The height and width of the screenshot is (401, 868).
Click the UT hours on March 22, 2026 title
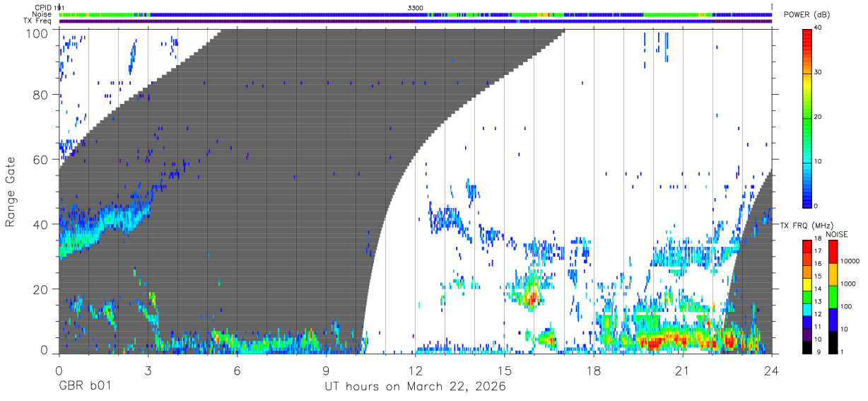(415, 387)
